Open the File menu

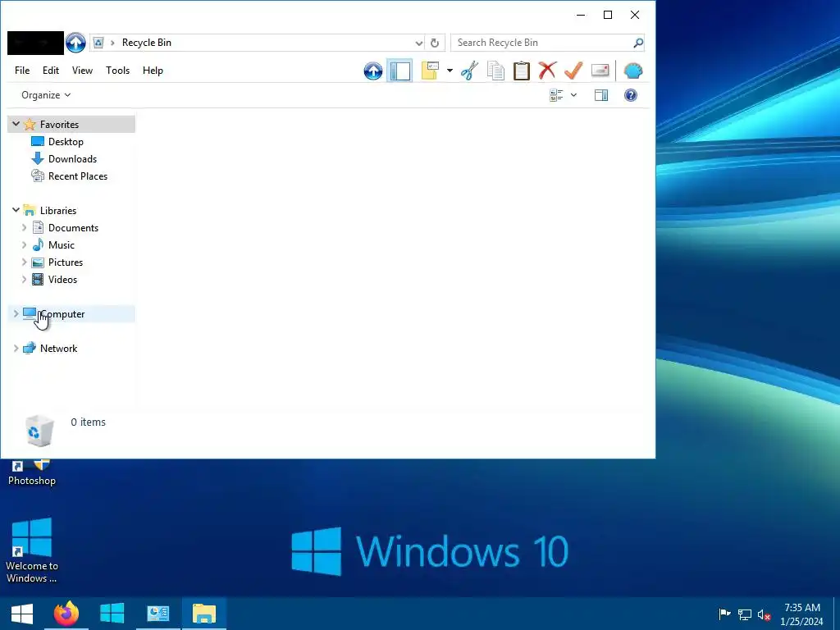point(22,71)
